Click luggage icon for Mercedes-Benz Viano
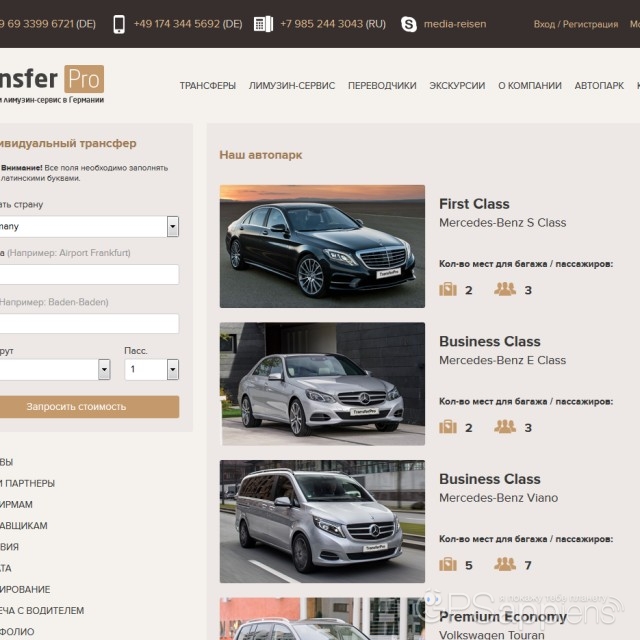 click(448, 564)
